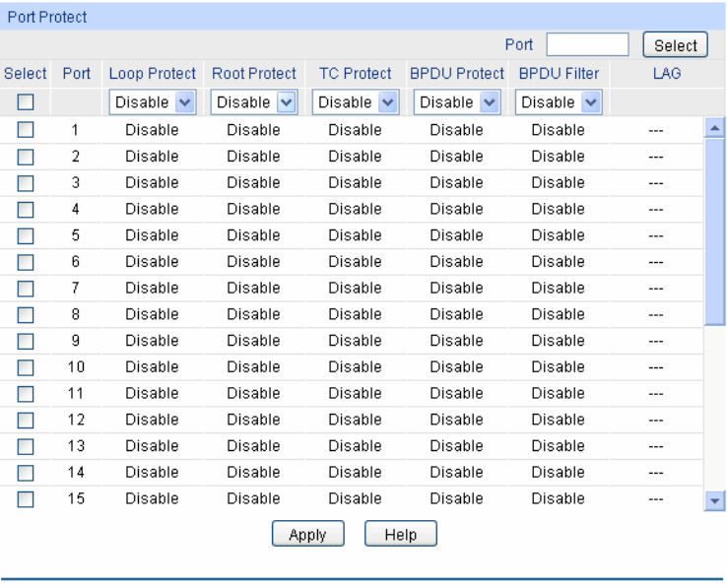This screenshot has height=588, width=727.
Task: Open the BPDU Protect dropdown
Action: 457,102
